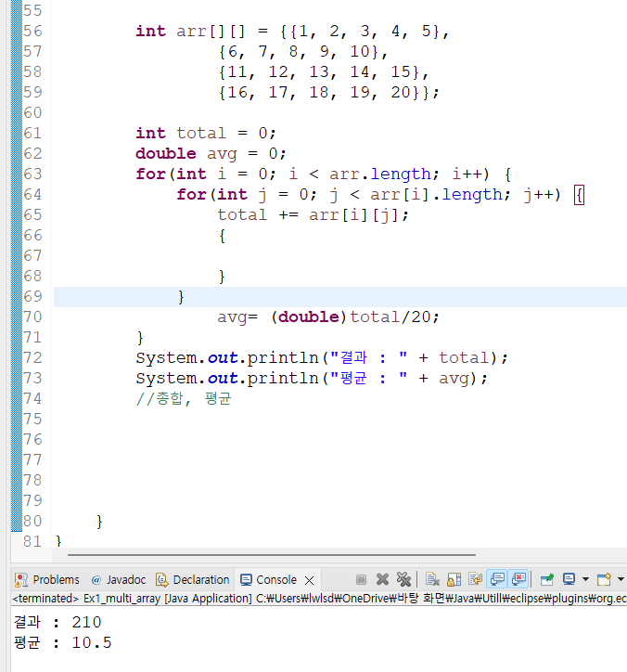Toggle show console on standard out
The height and width of the screenshot is (672, 627).
[497, 580]
